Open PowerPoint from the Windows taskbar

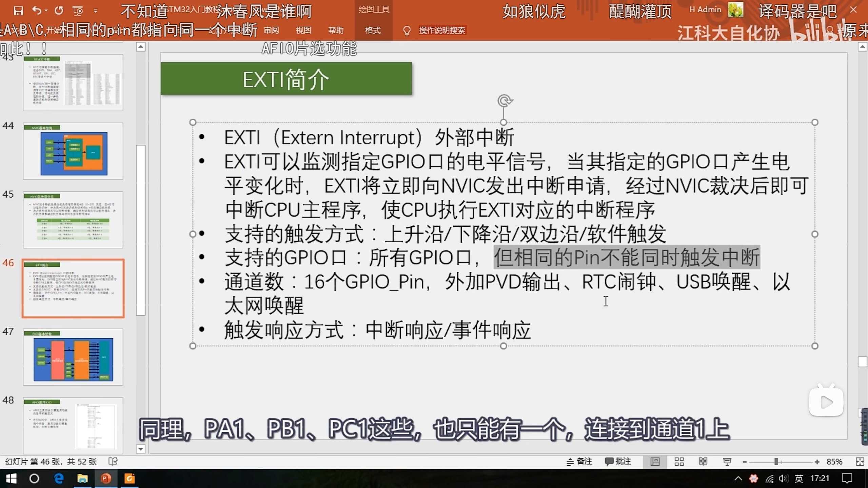pyautogui.click(x=106, y=479)
